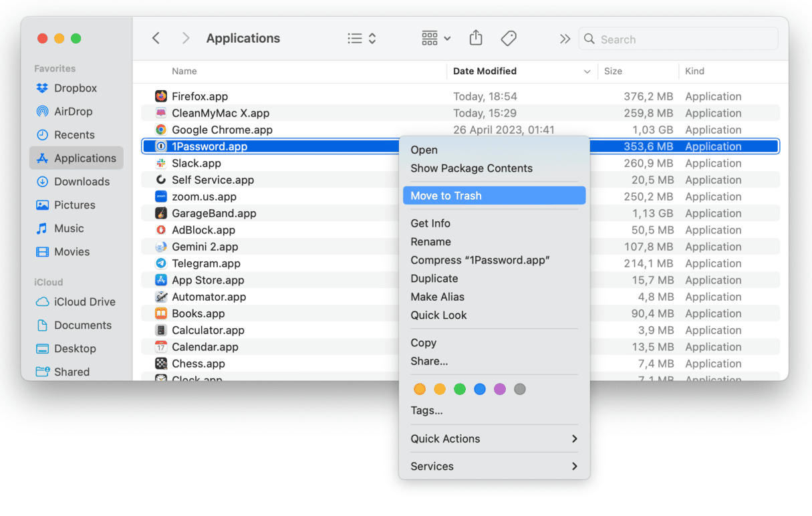Screen dimensions: 812x516
Task: Open iCloud Drive in the sidebar
Action: pyautogui.click(x=84, y=302)
